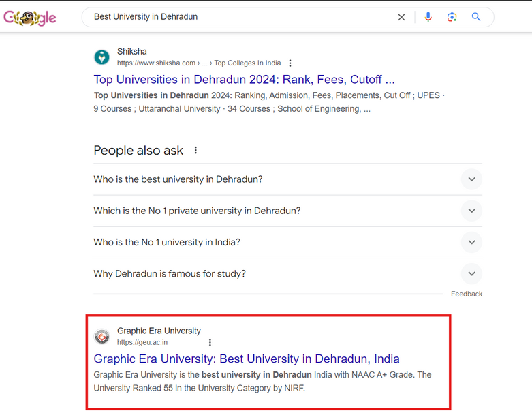Expand "Who is the best university in Dehradun?"
Image resolution: width=532 pixels, height=411 pixels.
471,179
